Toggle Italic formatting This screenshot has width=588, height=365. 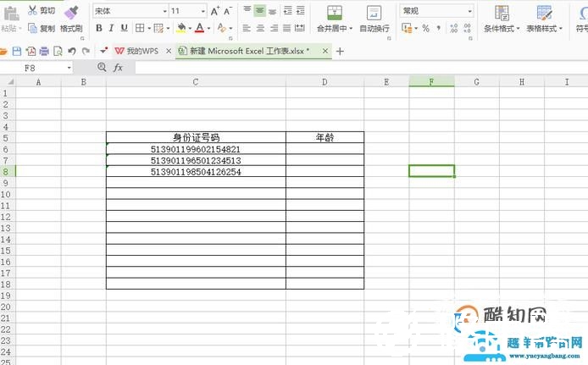click(x=111, y=28)
